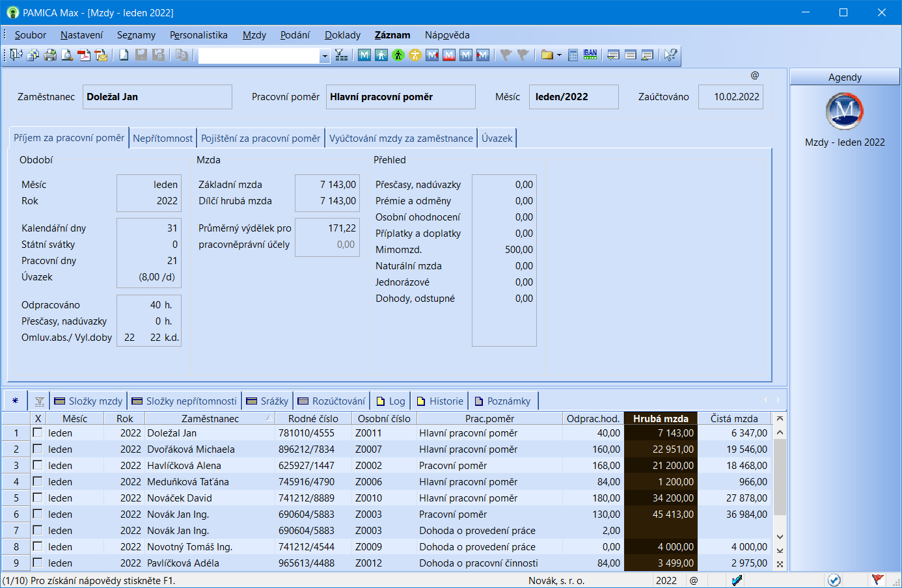Click scroll down arrow of table scrollbar

(x=780, y=537)
